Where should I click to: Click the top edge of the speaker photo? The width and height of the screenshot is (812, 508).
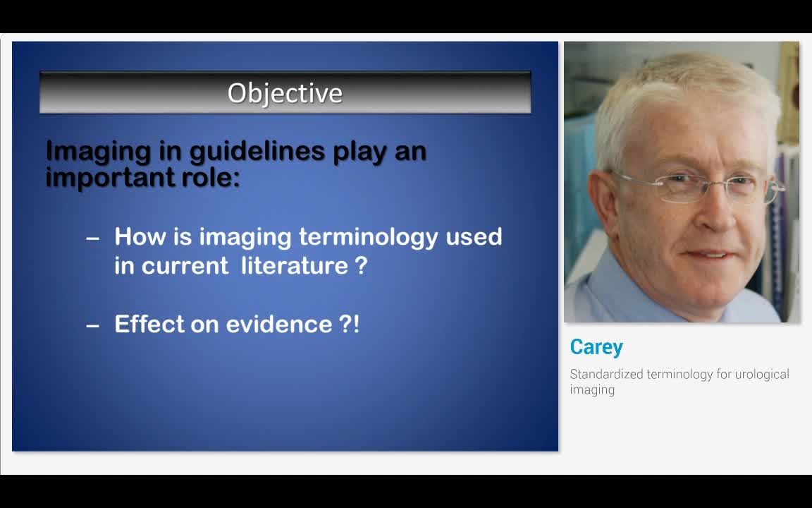point(681,44)
